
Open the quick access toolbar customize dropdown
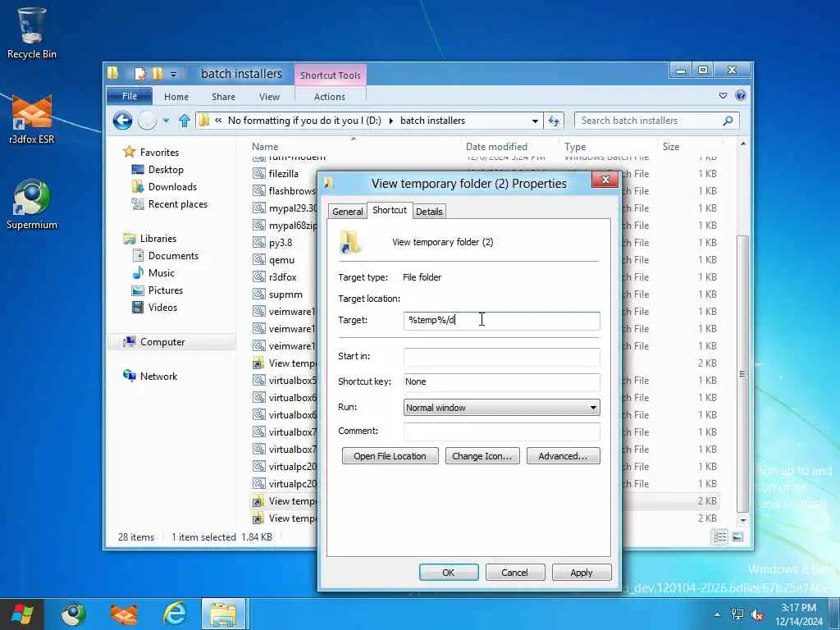(x=174, y=75)
